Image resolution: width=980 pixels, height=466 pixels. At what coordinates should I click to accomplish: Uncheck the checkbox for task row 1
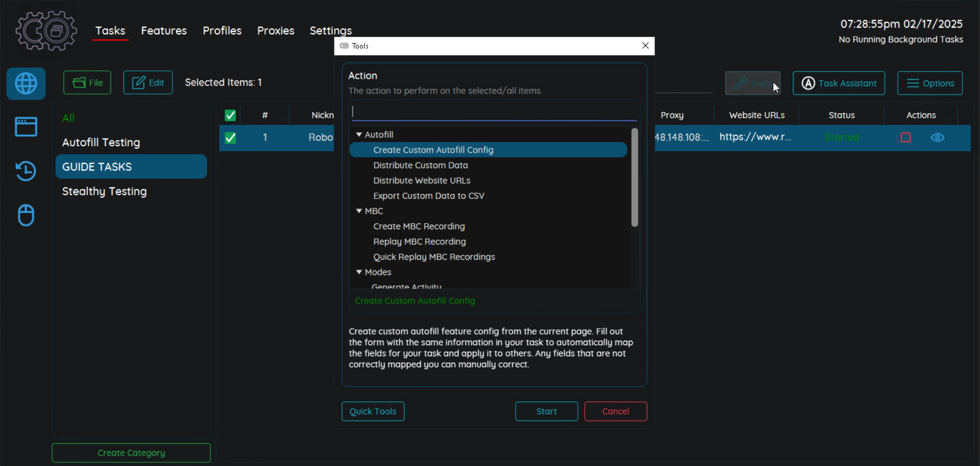(x=230, y=137)
